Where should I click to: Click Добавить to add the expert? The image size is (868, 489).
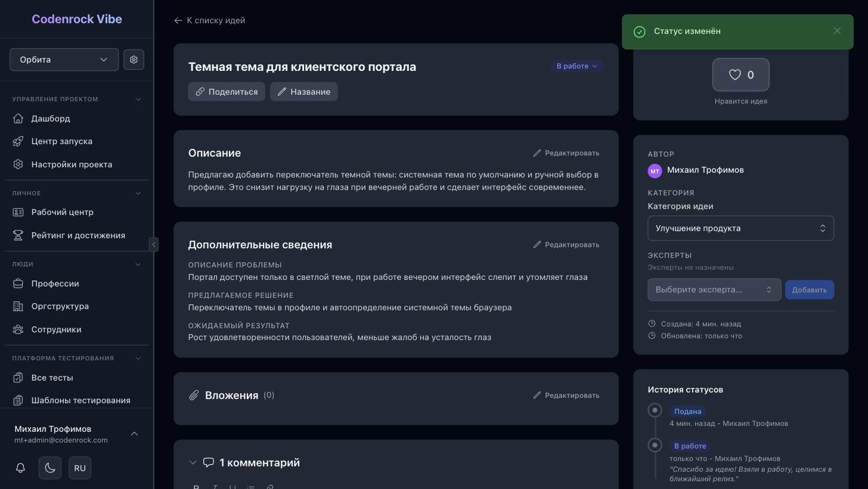pyautogui.click(x=809, y=290)
